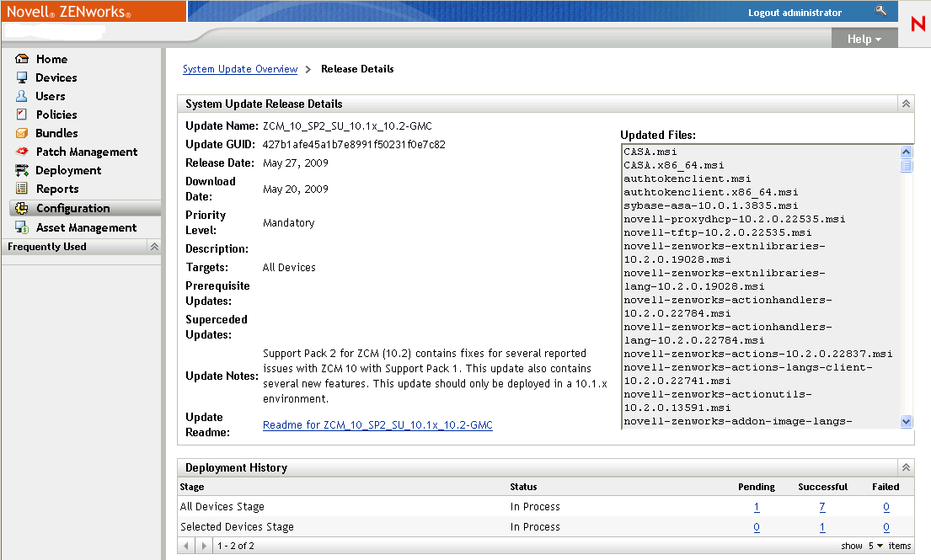This screenshot has width=931, height=560.
Task: Click Successful count 1 for Selected Devices Stage
Action: click(x=822, y=527)
